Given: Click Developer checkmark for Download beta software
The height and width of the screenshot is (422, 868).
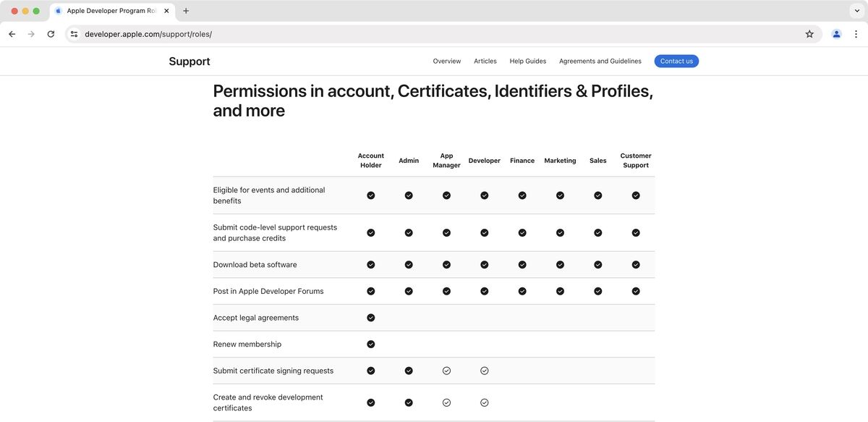Looking at the screenshot, I should tap(485, 265).
